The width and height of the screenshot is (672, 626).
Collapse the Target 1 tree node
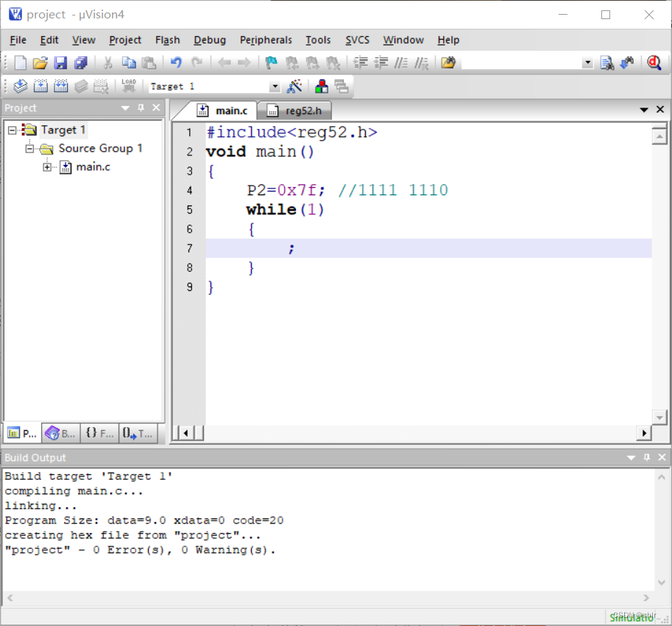tap(12, 130)
